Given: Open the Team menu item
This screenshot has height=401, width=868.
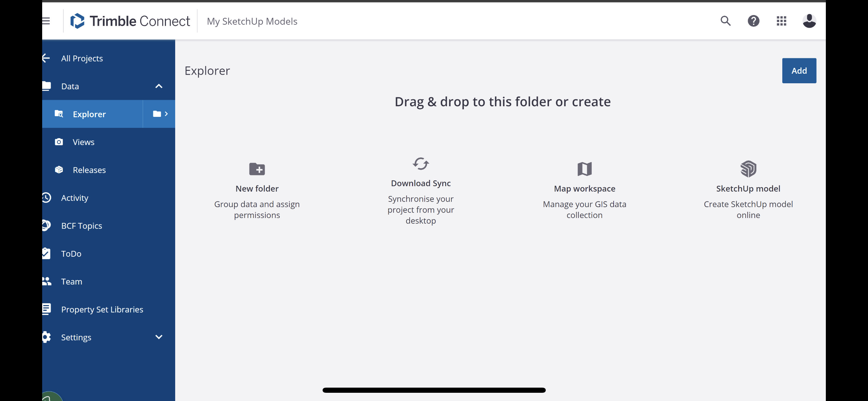Looking at the screenshot, I should (109, 281).
